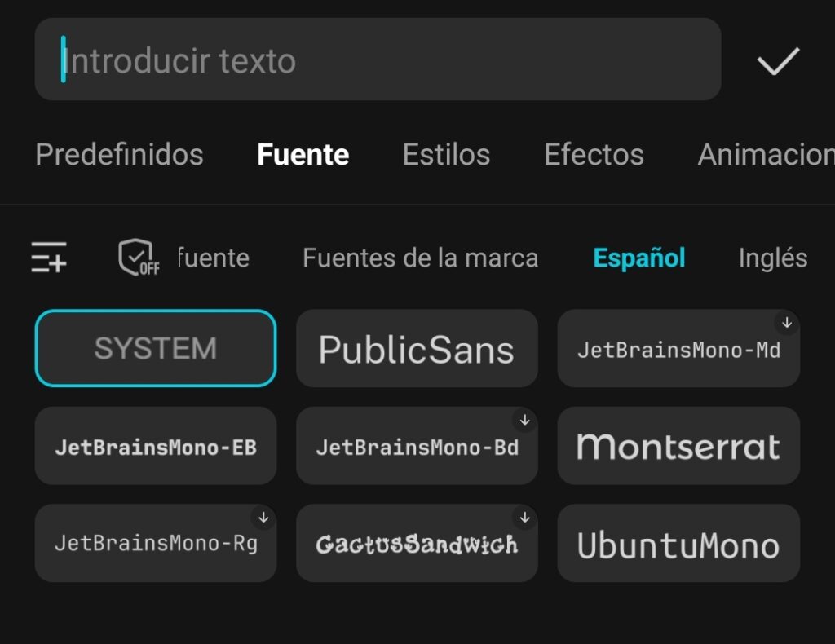The width and height of the screenshot is (835, 644).
Task: Download the CactusSandwich font arrow
Action: 525,517
